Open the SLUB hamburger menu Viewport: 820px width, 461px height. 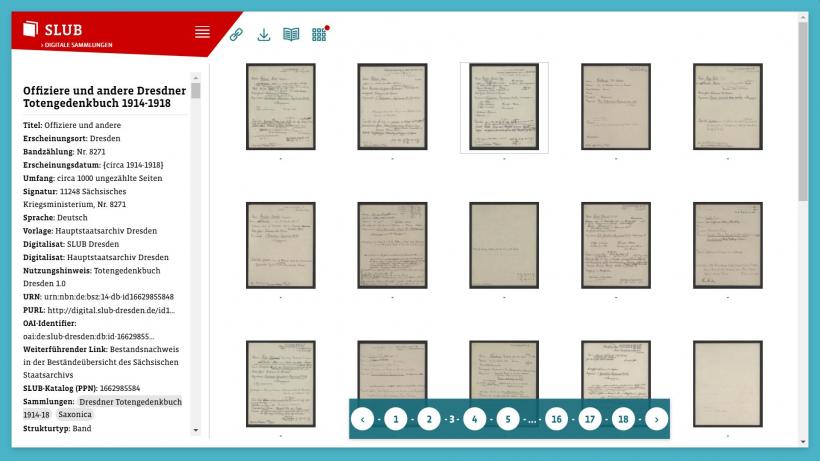click(x=202, y=32)
